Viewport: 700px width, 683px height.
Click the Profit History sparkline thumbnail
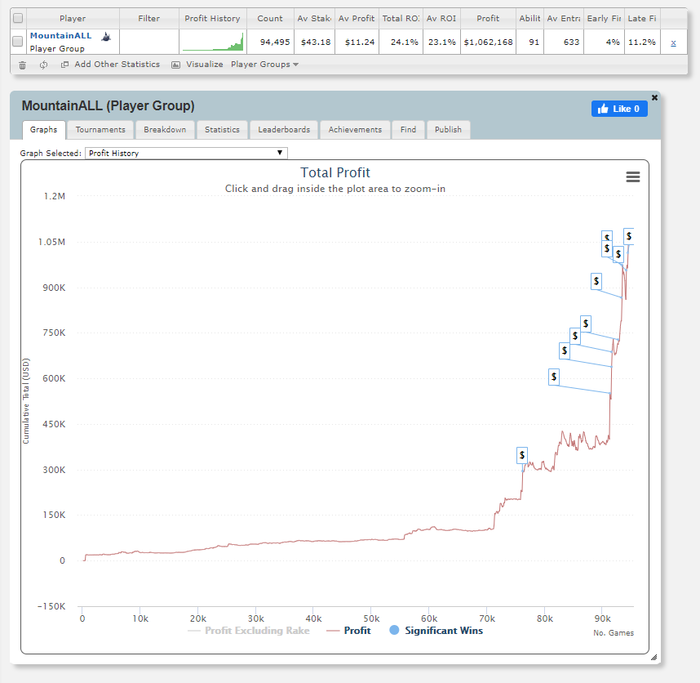(x=212, y=41)
